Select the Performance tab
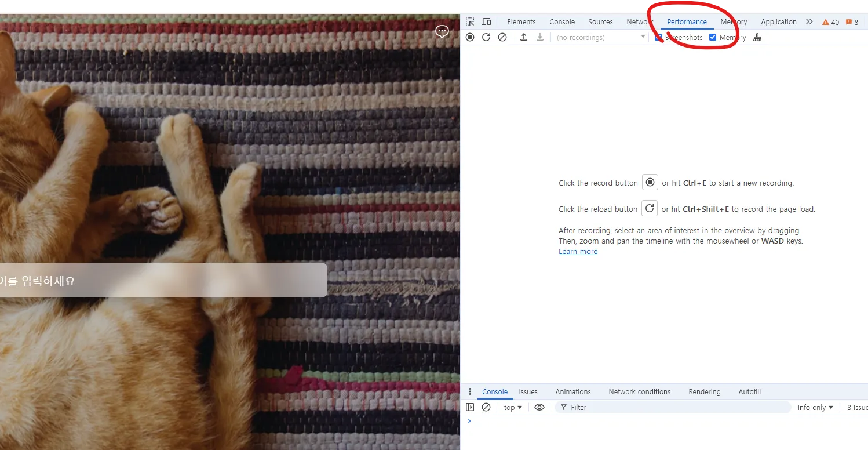868x450 pixels. pos(687,21)
